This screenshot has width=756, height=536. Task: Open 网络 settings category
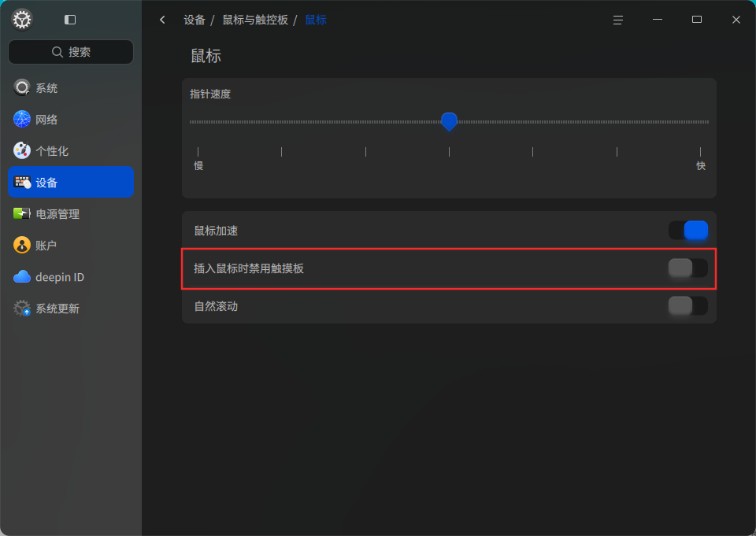click(71, 119)
